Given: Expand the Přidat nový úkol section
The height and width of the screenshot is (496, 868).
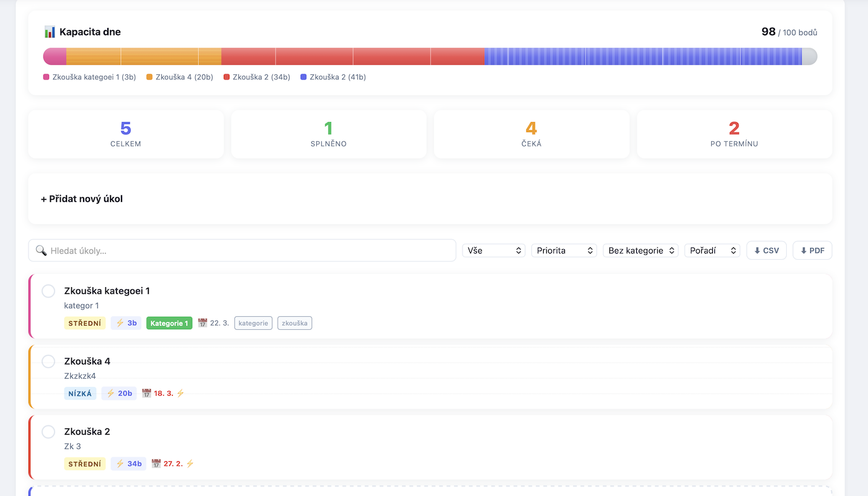Looking at the screenshot, I should tap(82, 199).
